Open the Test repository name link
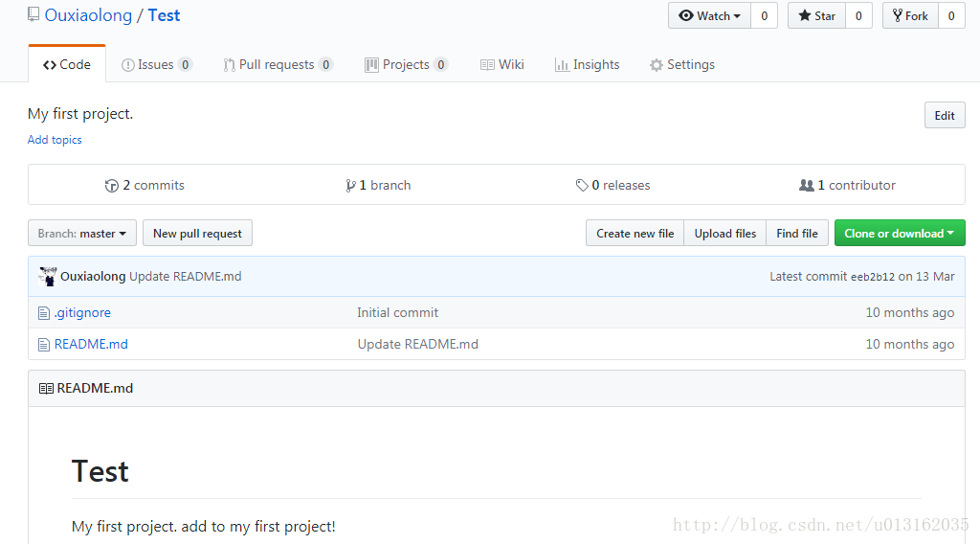The height and width of the screenshot is (544, 980). tap(164, 15)
